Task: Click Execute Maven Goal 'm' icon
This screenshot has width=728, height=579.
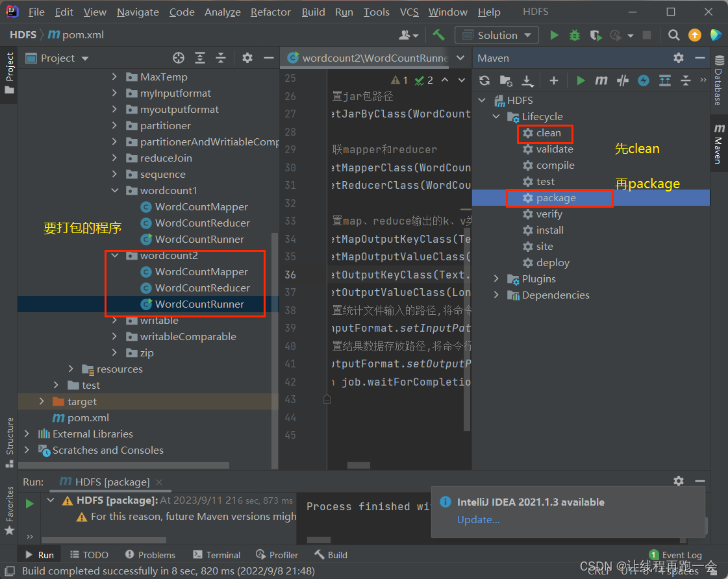Action: (601, 80)
